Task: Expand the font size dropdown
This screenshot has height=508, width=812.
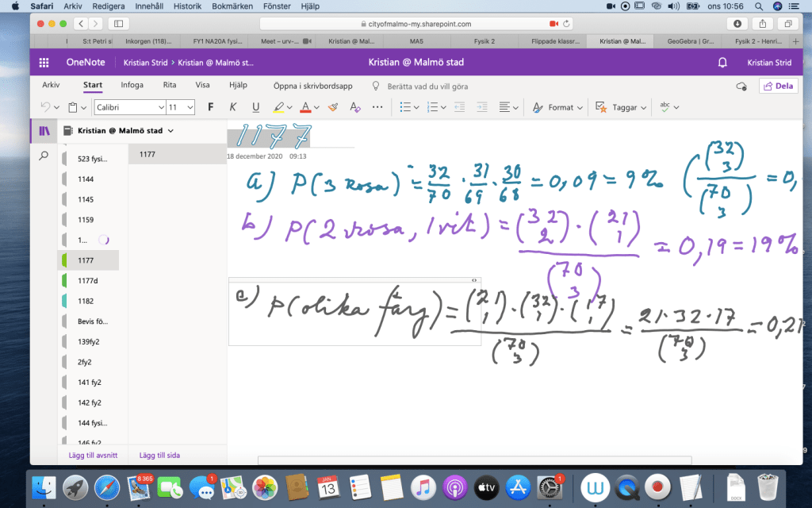Action: pos(190,107)
